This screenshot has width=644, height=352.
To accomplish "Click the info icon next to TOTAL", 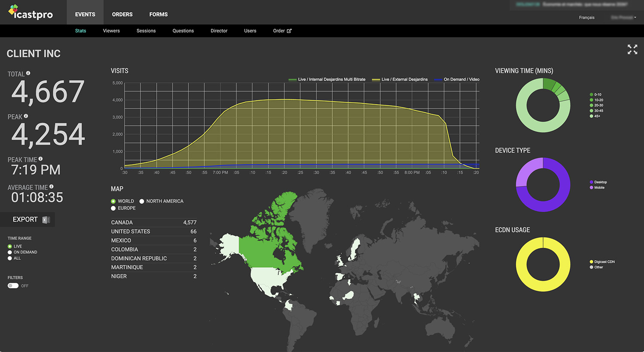I will pos(28,73).
